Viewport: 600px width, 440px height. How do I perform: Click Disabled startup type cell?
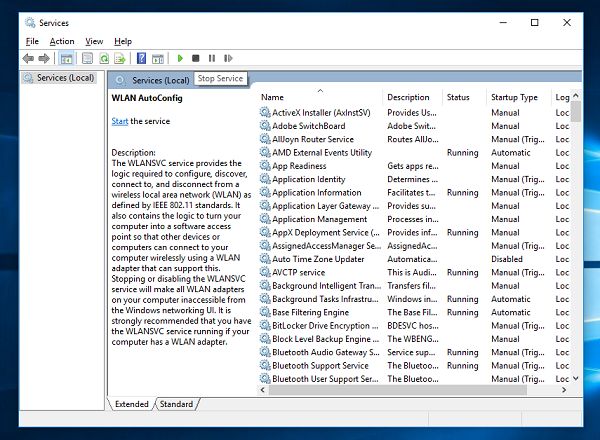[x=507, y=259]
